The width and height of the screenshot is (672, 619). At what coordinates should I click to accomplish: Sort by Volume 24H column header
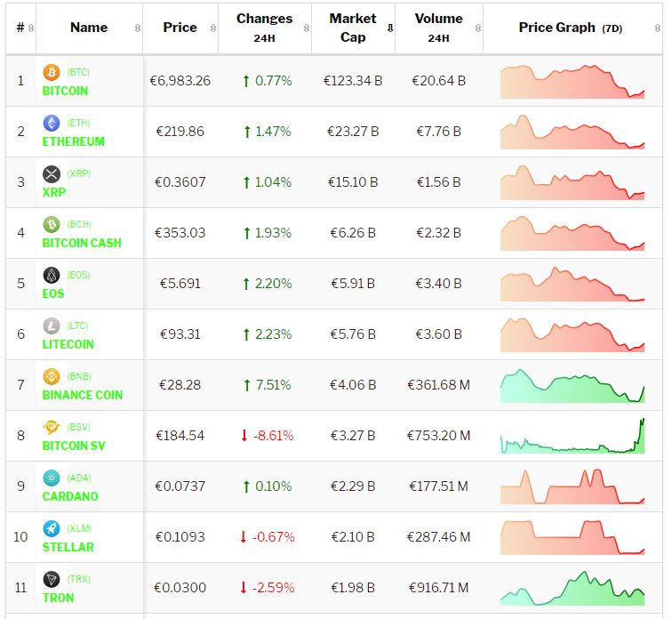click(438, 28)
